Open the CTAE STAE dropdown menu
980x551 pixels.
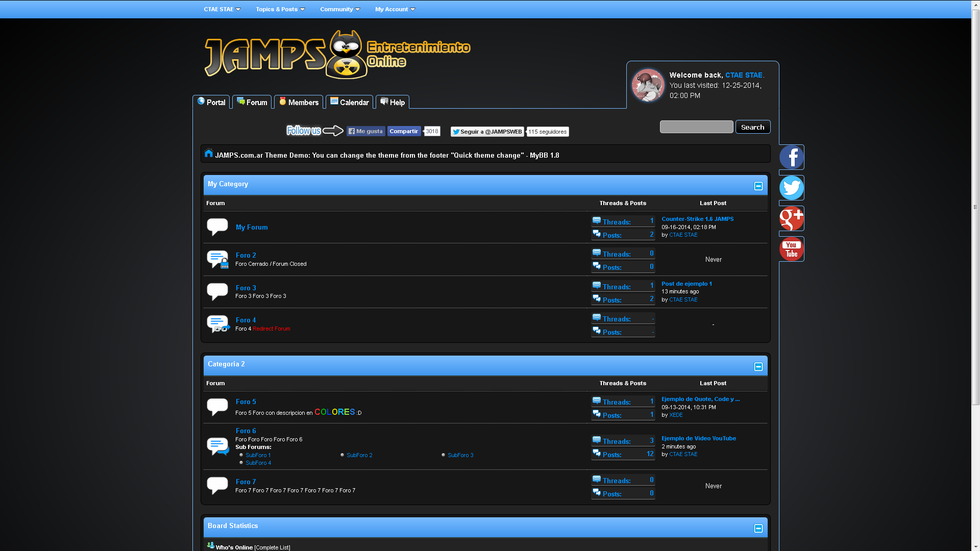(x=222, y=9)
